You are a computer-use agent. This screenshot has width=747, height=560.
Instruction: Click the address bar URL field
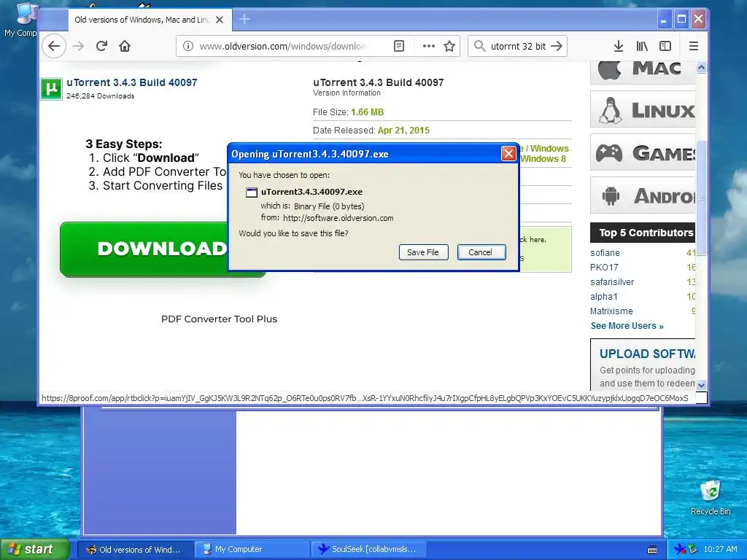(x=282, y=46)
